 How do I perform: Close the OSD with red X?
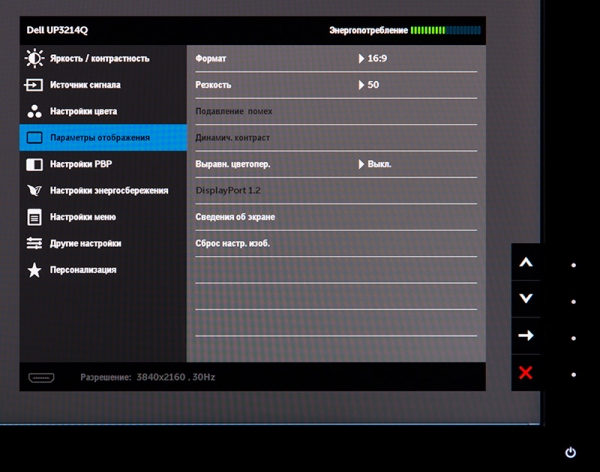(526, 373)
